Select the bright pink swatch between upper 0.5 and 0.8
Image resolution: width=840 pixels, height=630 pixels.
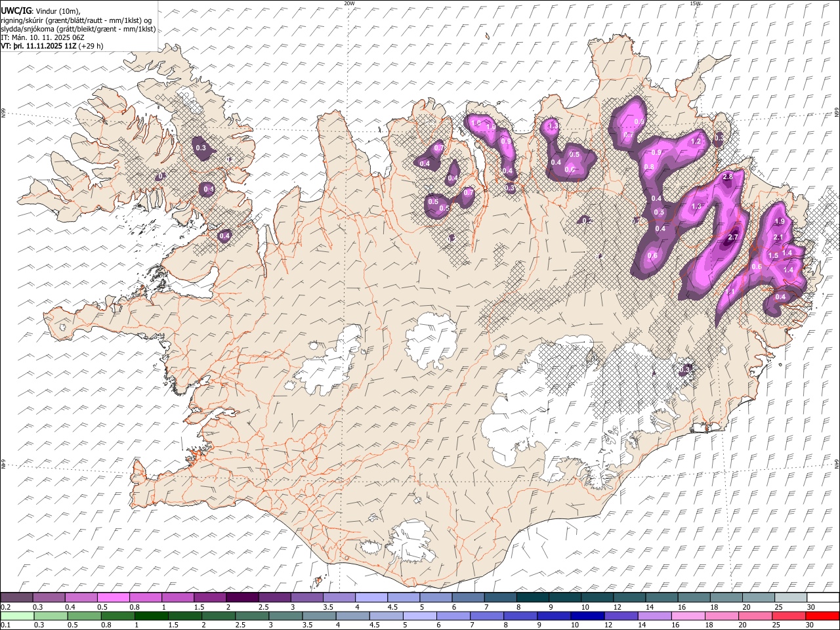(x=113, y=598)
